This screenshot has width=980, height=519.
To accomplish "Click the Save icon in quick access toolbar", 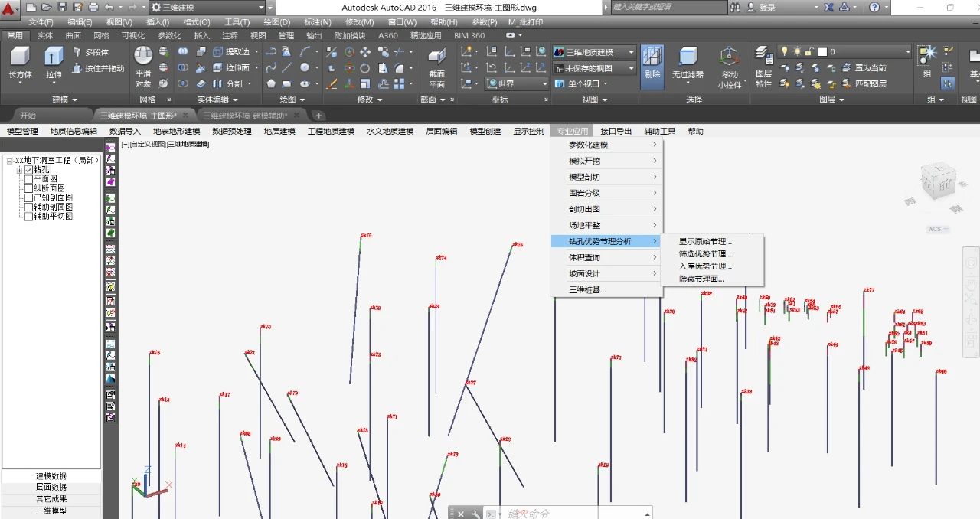I will point(63,7).
